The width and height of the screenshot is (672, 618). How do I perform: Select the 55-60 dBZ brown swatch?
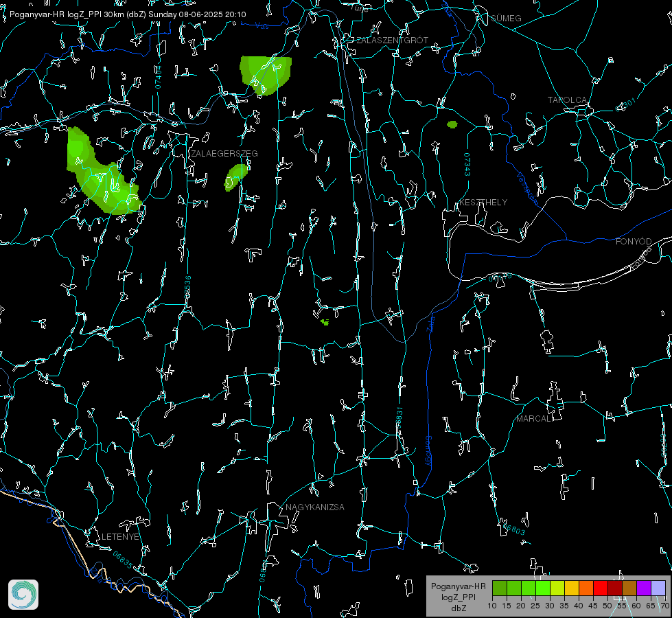(629, 588)
